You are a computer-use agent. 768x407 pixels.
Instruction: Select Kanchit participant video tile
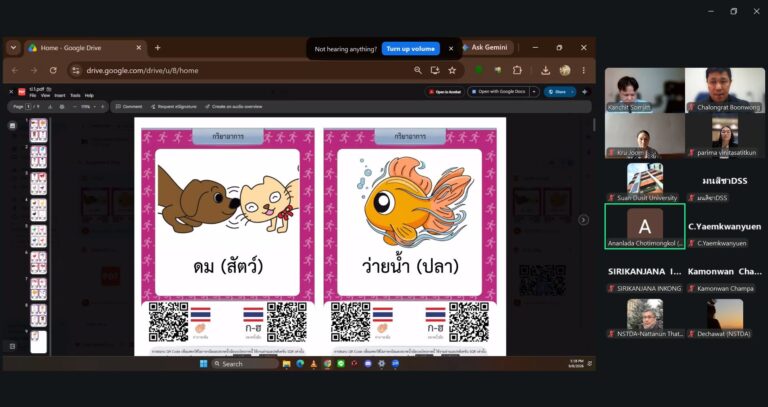coord(645,91)
